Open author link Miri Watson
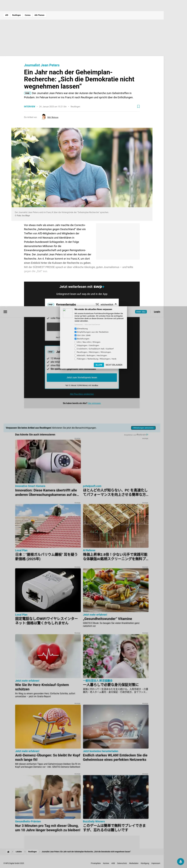The image size is (187, 868). tap(53, 118)
